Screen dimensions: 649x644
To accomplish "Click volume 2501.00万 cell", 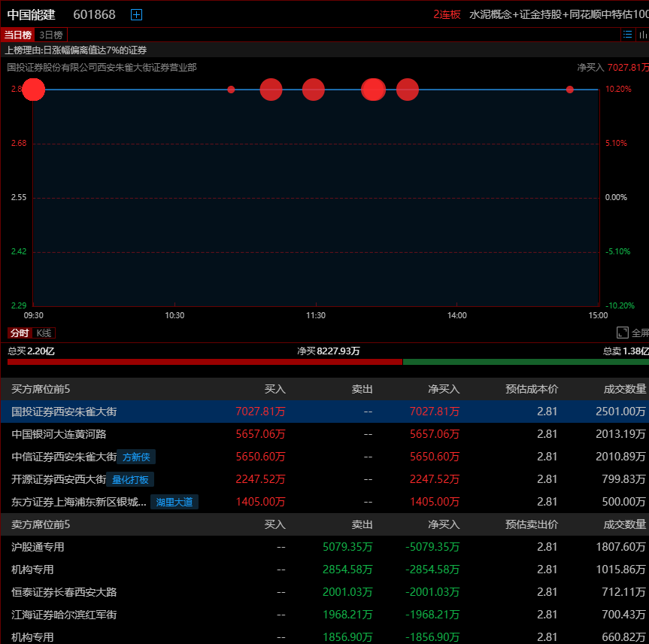I will [620, 412].
